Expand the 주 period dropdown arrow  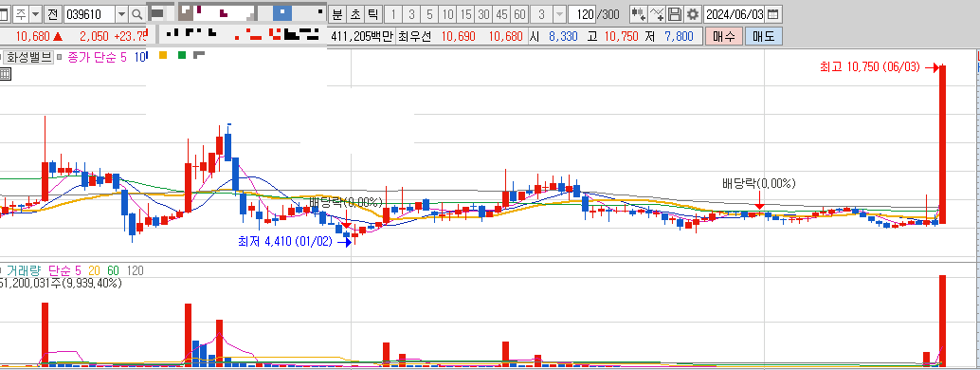click(x=35, y=14)
